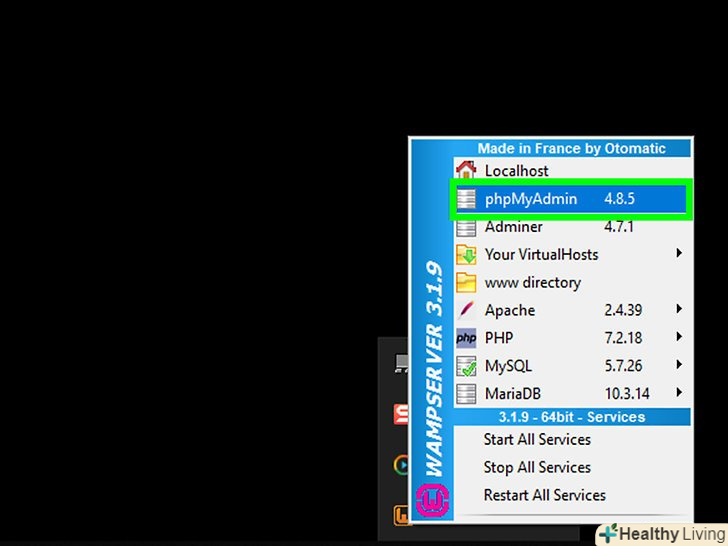Expand the MariaDB submenu arrow
Viewport: 728px width, 546px height.
pos(679,392)
